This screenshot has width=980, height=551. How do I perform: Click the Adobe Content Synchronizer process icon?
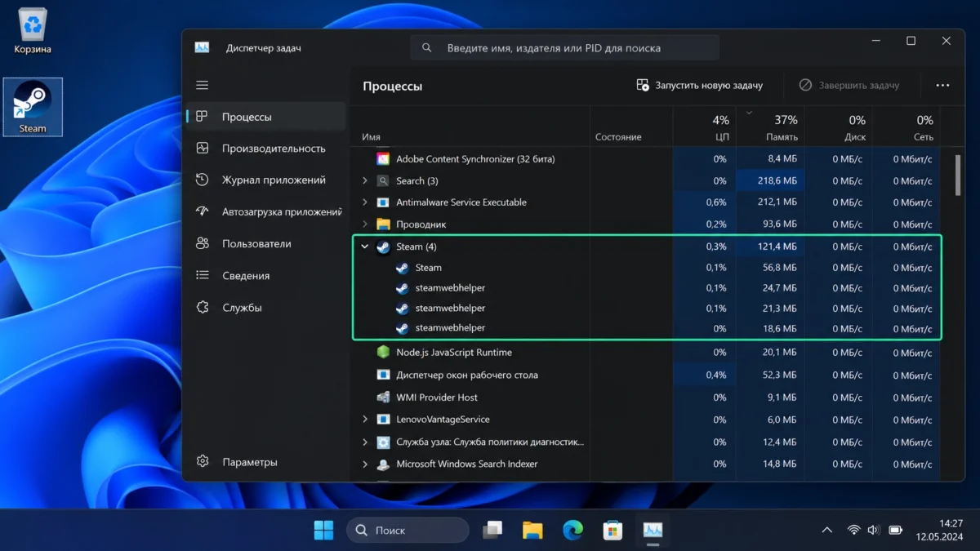tap(383, 158)
